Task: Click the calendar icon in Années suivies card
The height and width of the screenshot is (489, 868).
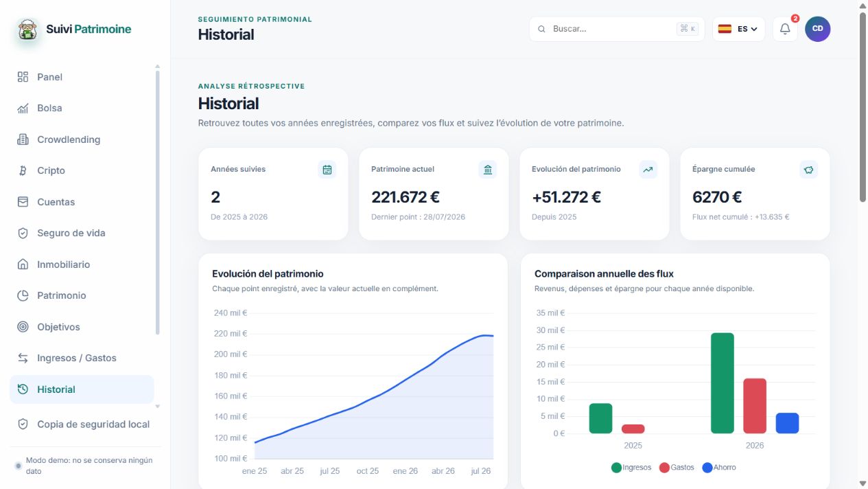Action: [x=327, y=170]
